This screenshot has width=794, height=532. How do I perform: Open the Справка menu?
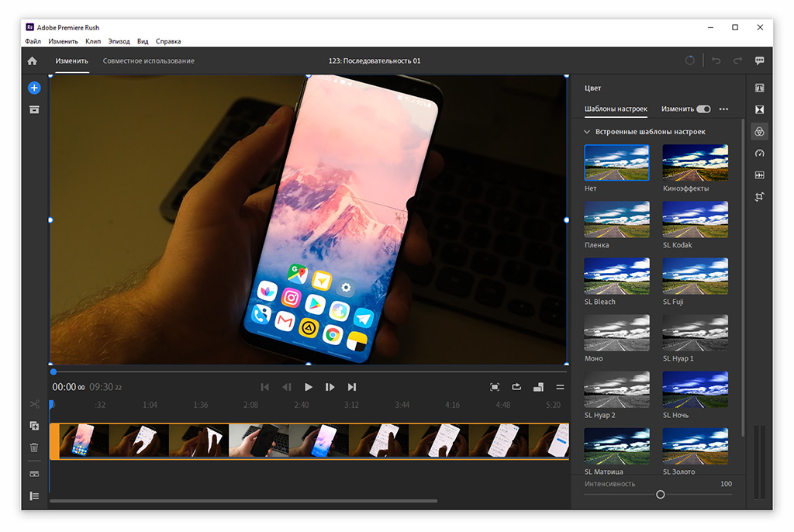168,42
